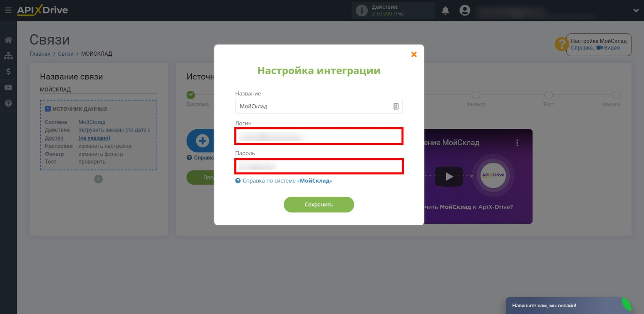Open the Видео link in the Настройка МойСклад box
The height and width of the screenshot is (314, 644).
608,48
